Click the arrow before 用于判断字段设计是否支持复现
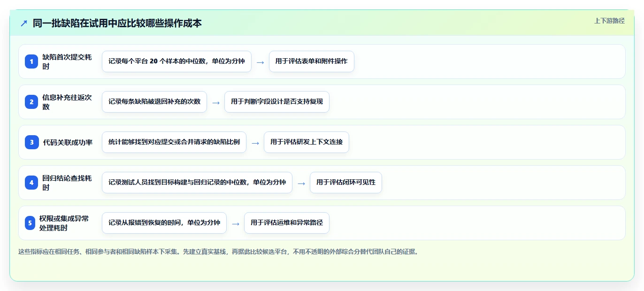644x291 pixels. coord(215,102)
